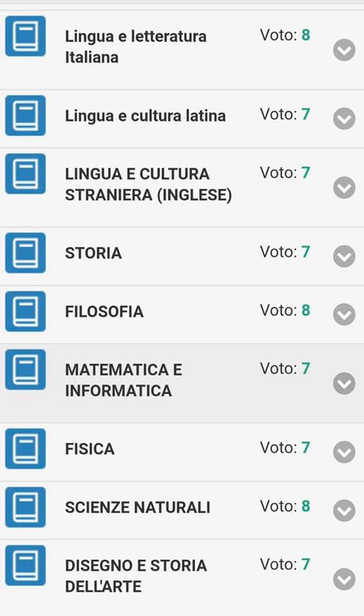The height and width of the screenshot is (616, 364).
Task: Click the book icon next to Lingua e cultura latina
Action: point(26,116)
